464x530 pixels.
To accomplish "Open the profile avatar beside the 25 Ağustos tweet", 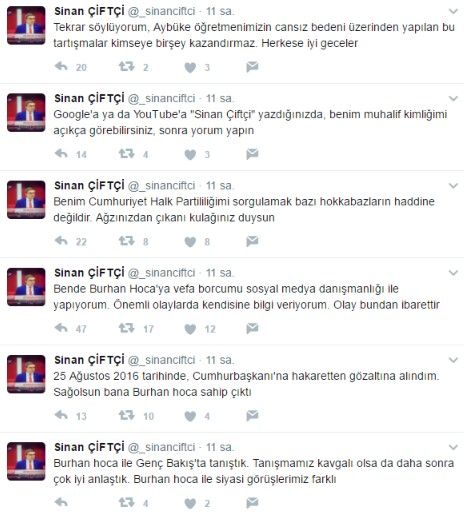I will click(x=26, y=374).
